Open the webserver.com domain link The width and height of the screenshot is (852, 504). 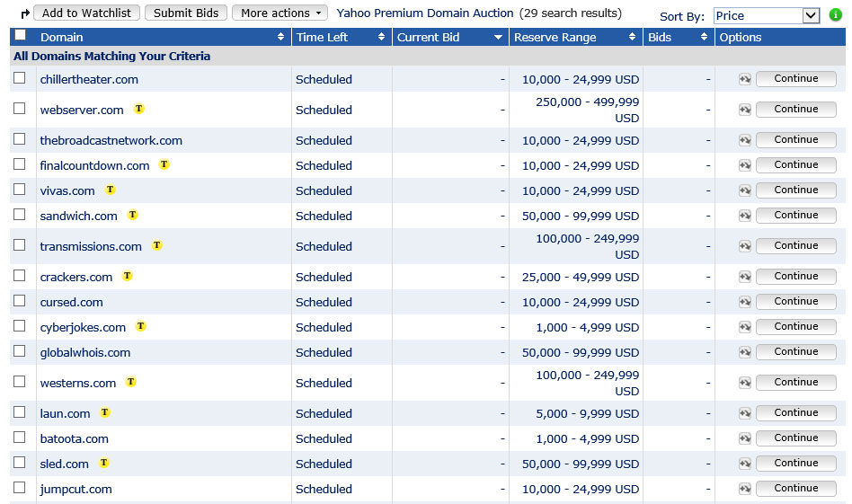click(x=82, y=110)
